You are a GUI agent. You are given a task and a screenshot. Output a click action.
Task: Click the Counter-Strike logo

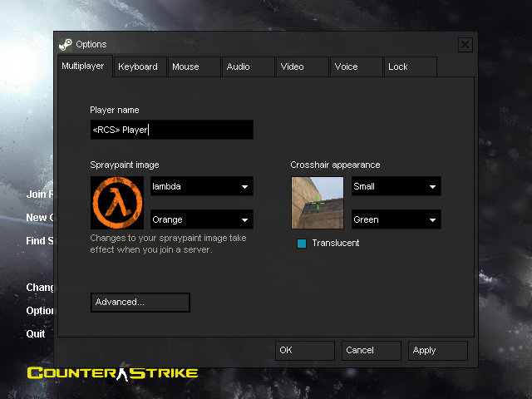tap(112, 372)
